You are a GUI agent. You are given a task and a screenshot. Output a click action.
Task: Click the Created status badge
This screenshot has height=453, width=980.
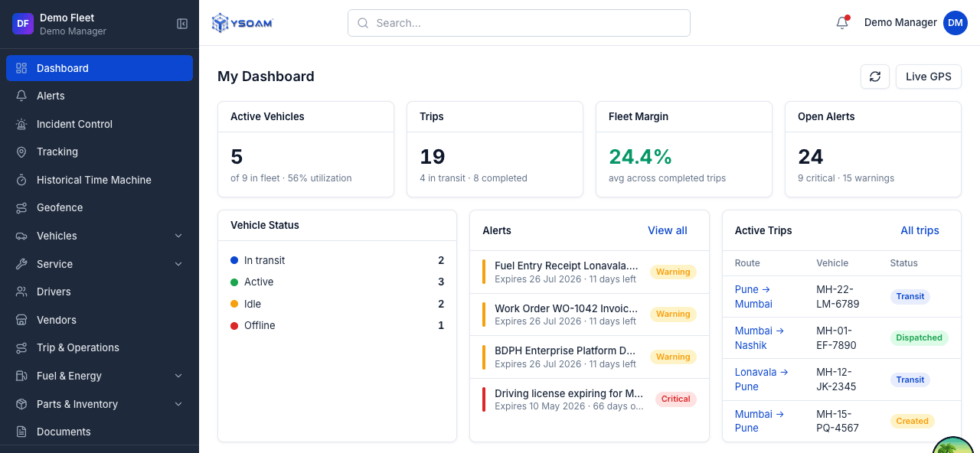[x=913, y=421]
